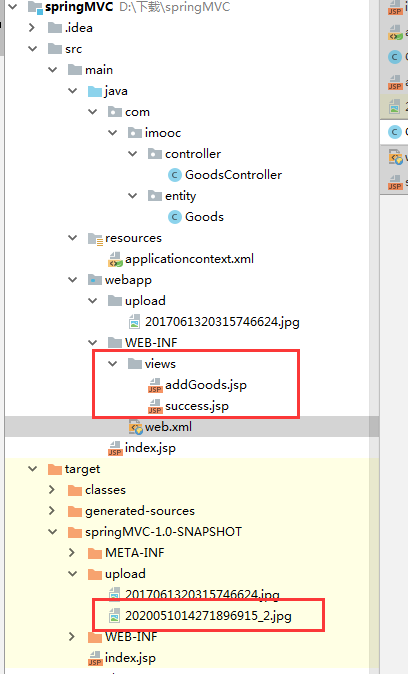Collapse the src folder node
This screenshot has width=408, height=674.
(32, 49)
